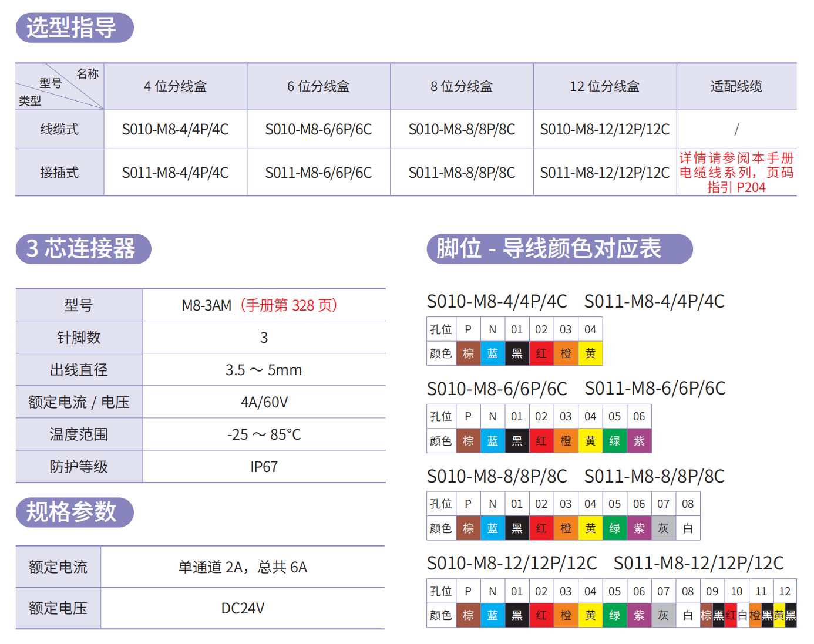Image resolution: width=814 pixels, height=644 pixels.
Task: Select hole number 11 in the 12-position table
Action: pyautogui.click(x=761, y=591)
